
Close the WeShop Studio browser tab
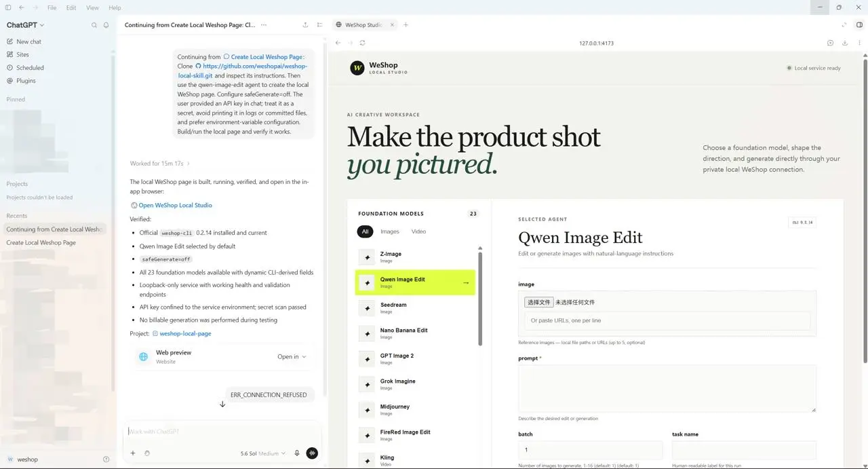click(392, 25)
